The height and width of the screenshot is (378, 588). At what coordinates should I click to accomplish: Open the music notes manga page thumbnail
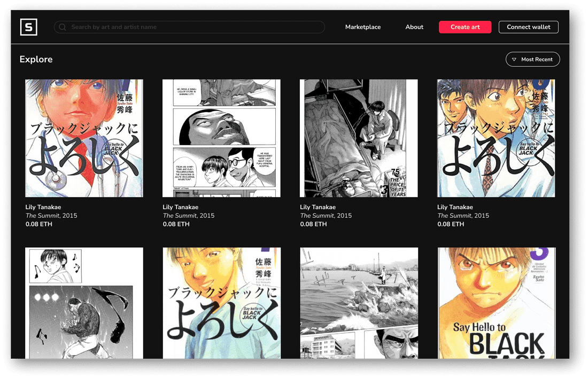(x=84, y=303)
